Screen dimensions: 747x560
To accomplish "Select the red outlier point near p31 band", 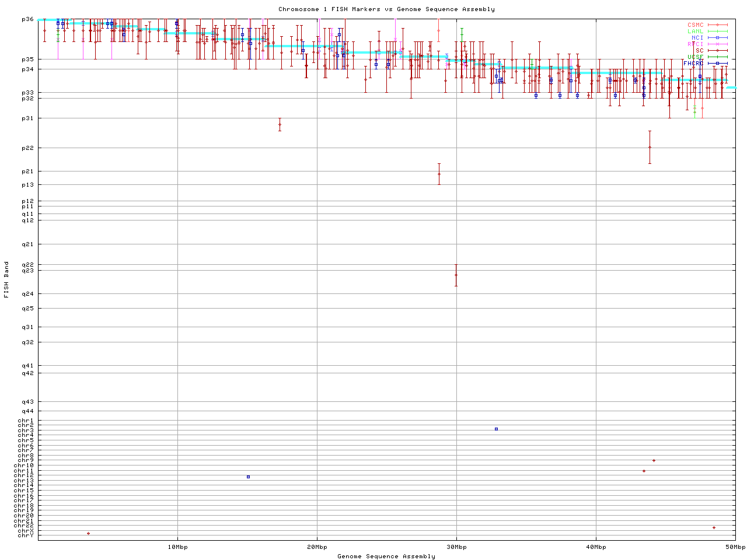I will click(280, 124).
